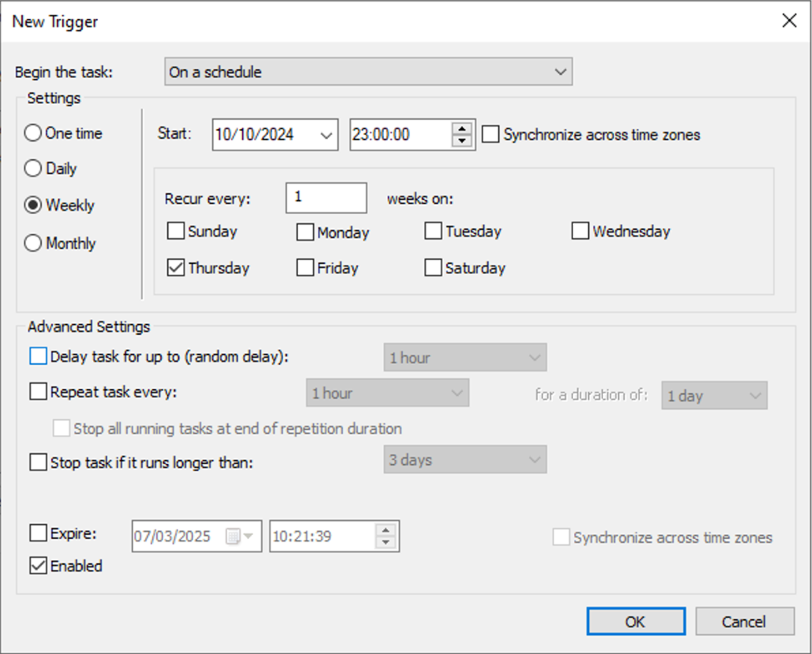Expand the 'Begin the task' dropdown
Viewport: 812px width, 654px height.
(x=561, y=72)
